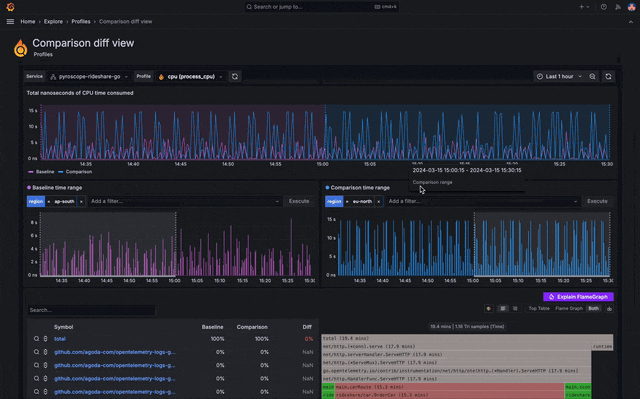Click the export icon next to Both
Screen dimensions: 640x399
coord(609,309)
